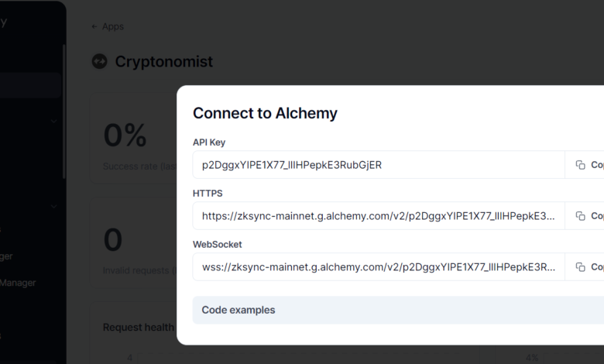
Task: Click the Cryptonomist app title
Action: (x=163, y=61)
